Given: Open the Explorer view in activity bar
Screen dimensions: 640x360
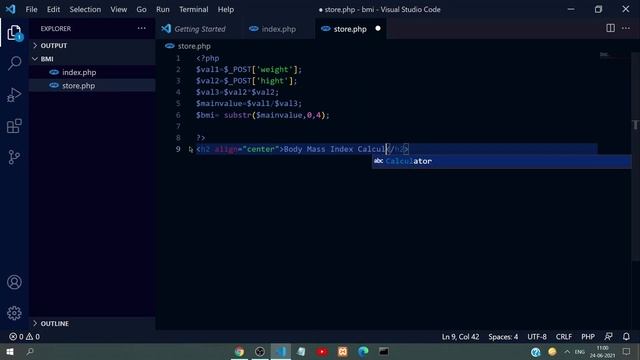Looking at the screenshot, I should (14, 33).
